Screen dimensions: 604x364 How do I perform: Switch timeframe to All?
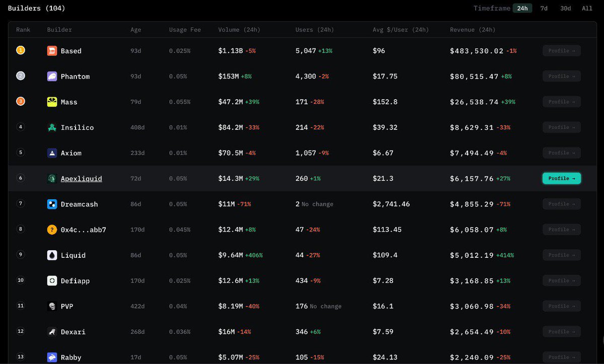[587, 9]
